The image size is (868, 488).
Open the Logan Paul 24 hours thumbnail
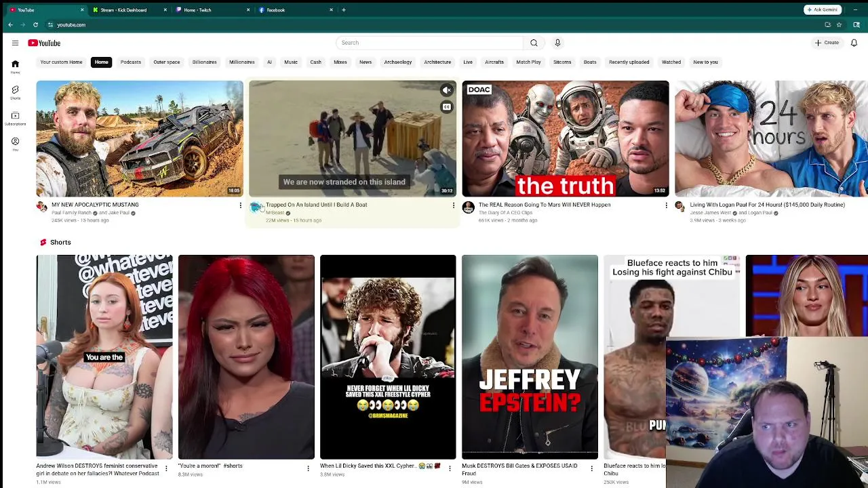[x=771, y=138]
